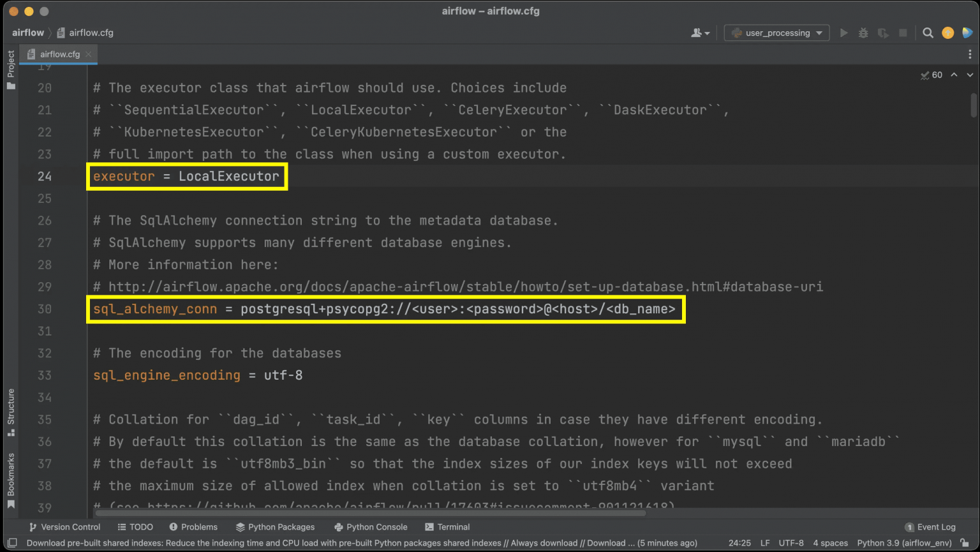Open the Problems tool window
This screenshot has width=980, height=552.
[194, 526]
